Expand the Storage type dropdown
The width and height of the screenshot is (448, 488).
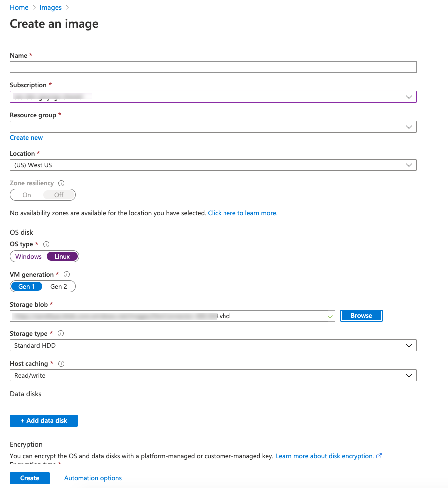[x=213, y=345]
